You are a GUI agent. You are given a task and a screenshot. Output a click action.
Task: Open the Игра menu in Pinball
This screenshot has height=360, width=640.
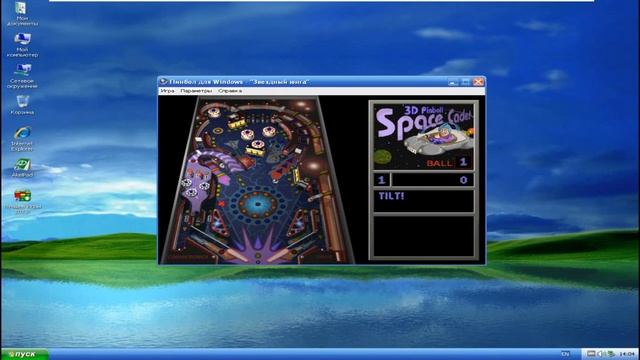(167, 91)
